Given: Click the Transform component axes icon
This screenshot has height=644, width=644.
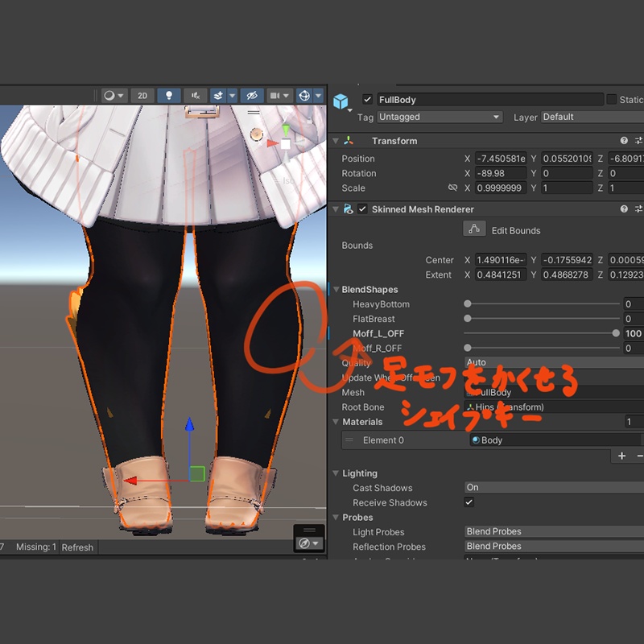Looking at the screenshot, I should (x=349, y=141).
